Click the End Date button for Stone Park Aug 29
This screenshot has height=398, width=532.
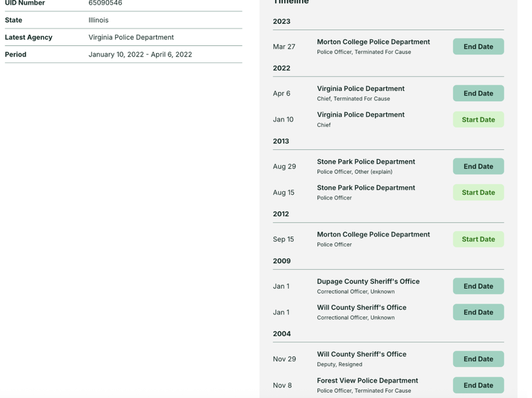click(x=477, y=166)
